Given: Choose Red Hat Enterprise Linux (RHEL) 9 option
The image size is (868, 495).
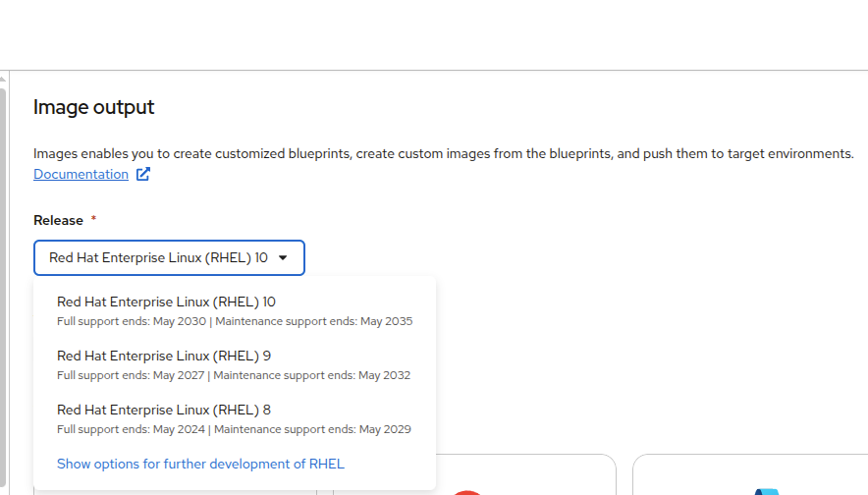Looking at the screenshot, I should pos(235,365).
